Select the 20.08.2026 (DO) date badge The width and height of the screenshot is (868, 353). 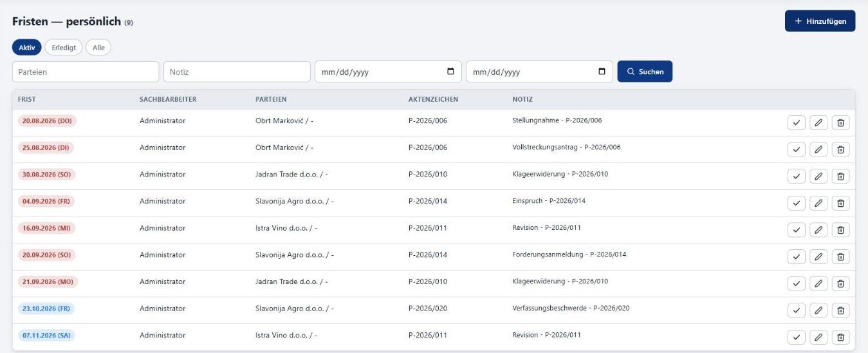48,121
